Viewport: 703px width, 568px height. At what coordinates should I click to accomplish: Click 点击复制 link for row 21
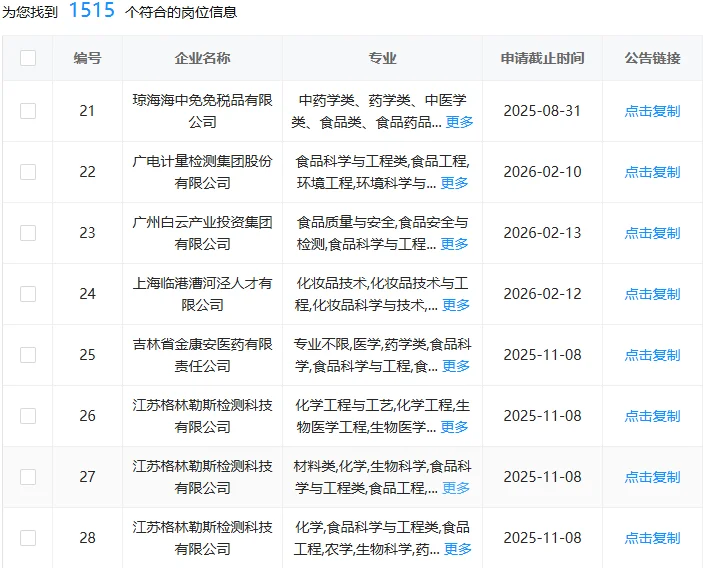click(652, 111)
